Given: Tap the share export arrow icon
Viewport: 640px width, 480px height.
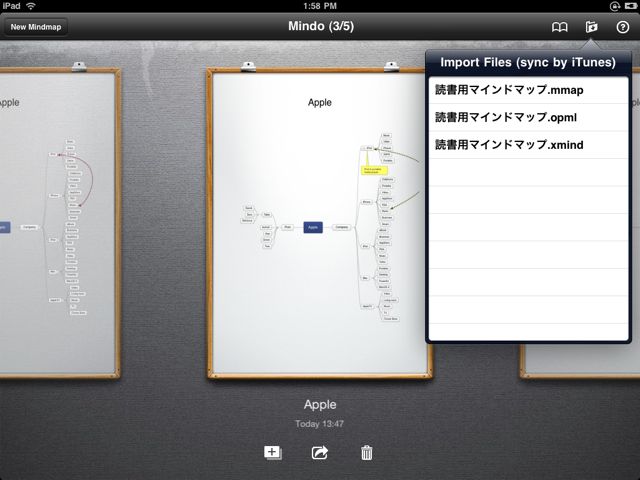Looking at the screenshot, I should [x=320, y=452].
